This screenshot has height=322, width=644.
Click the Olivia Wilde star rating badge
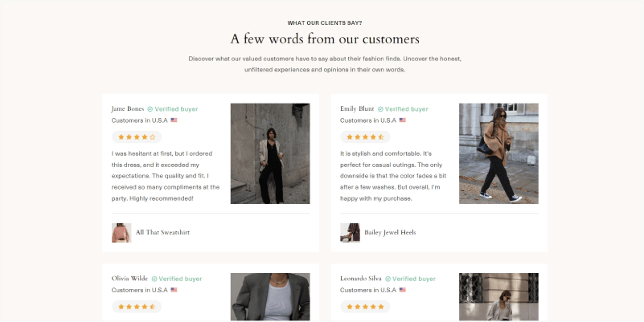tap(137, 307)
